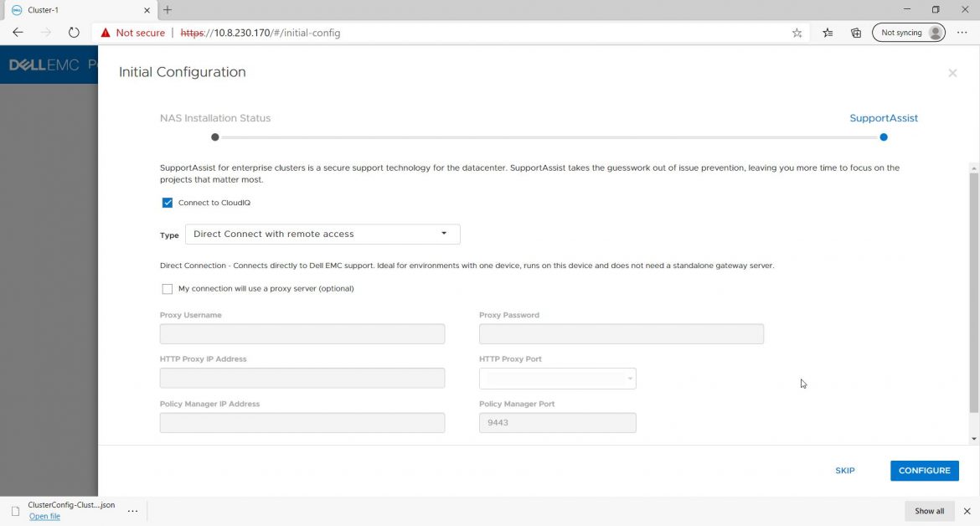Open new browser tab plus icon

[x=168, y=10]
